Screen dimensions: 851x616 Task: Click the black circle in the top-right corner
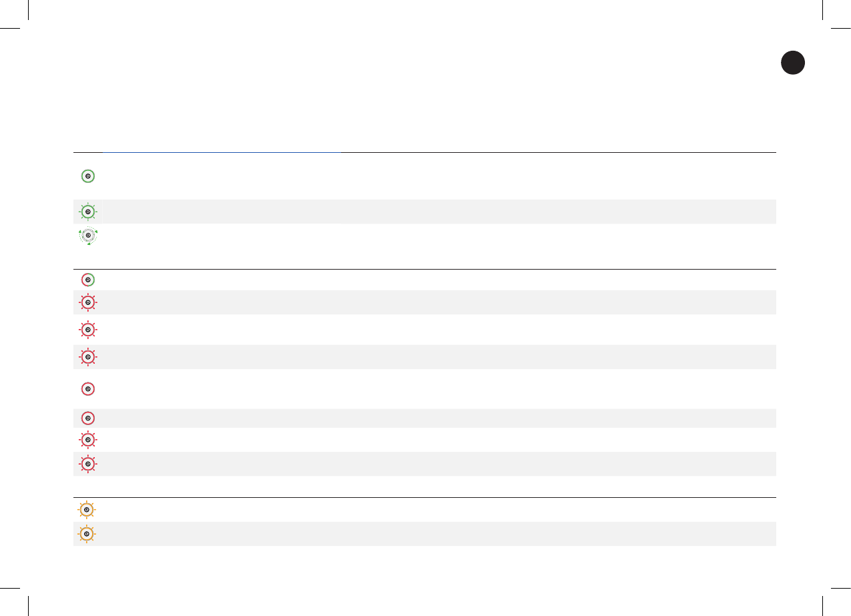click(x=793, y=63)
